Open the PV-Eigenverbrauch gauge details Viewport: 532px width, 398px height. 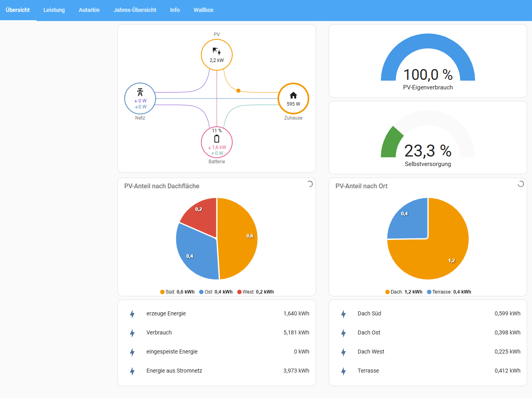click(428, 61)
